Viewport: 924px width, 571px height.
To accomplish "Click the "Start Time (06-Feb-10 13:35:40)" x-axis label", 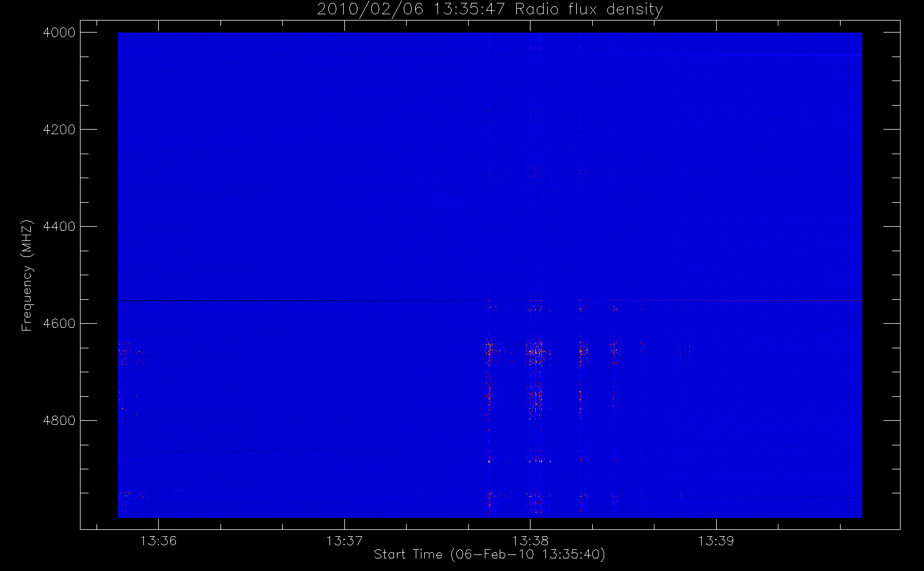I will (489, 554).
